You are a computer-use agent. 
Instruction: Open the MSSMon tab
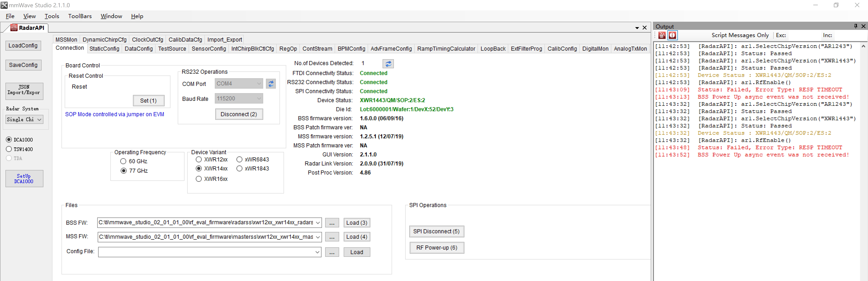click(x=66, y=39)
